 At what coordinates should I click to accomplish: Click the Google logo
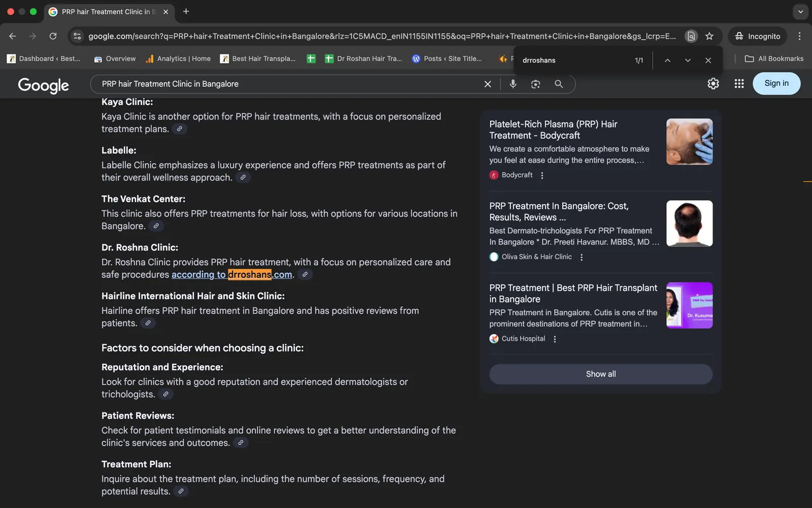[44, 85]
